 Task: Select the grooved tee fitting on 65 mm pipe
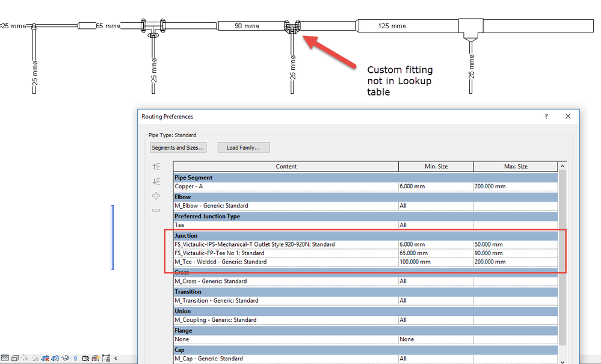(x=153, y=28)
